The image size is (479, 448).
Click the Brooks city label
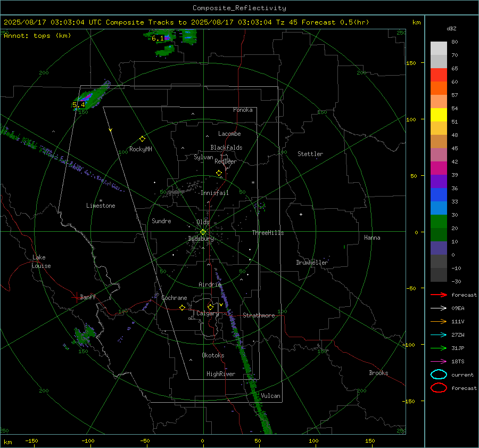coord(378,373)
